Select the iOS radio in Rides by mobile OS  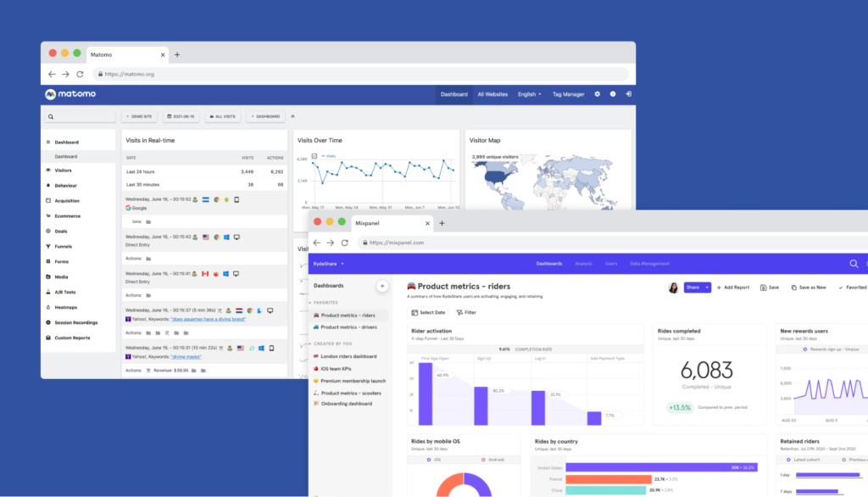pos(431,460)
